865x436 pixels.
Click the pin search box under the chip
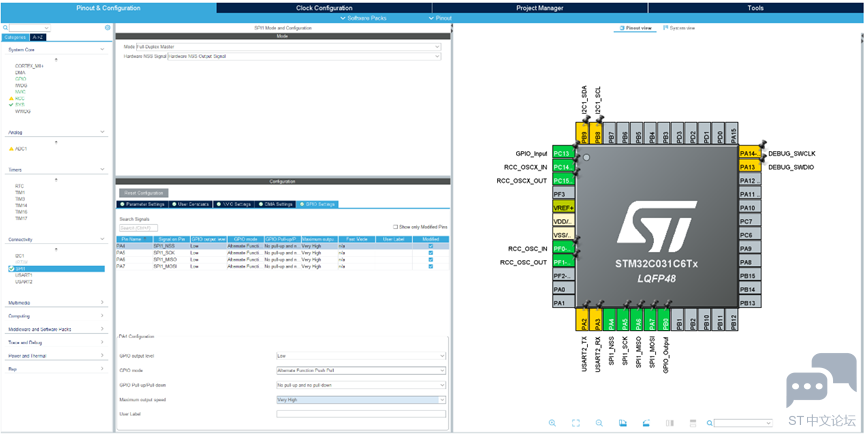743,423
